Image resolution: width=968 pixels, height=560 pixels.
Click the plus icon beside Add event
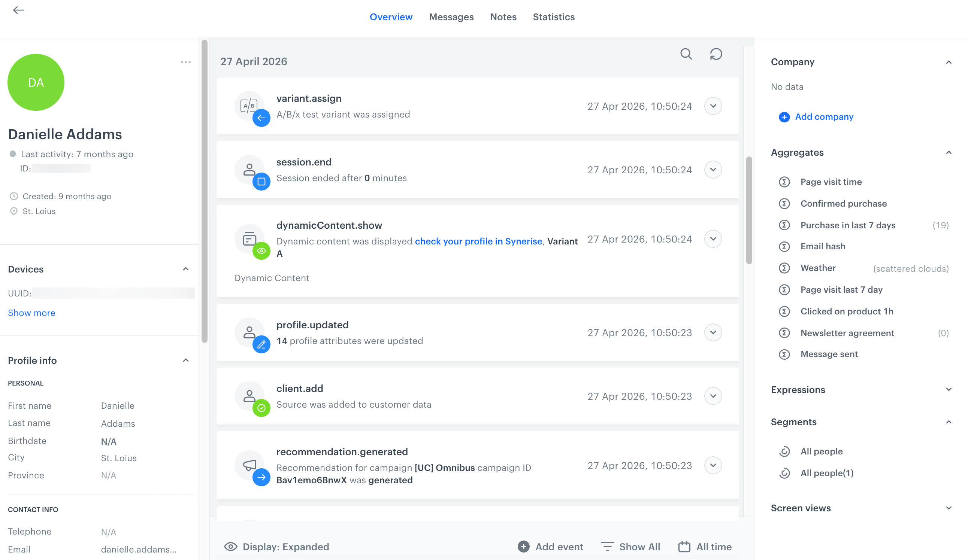[523, 547]
